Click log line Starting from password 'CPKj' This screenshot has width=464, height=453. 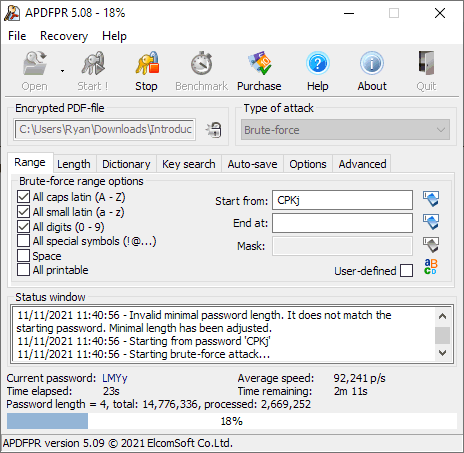143,341
